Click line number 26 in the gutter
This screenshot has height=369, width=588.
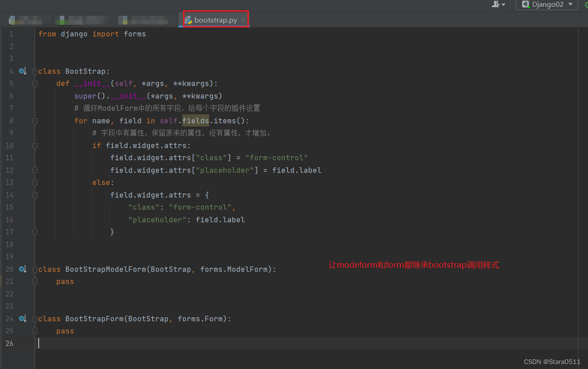coord(9,343)
